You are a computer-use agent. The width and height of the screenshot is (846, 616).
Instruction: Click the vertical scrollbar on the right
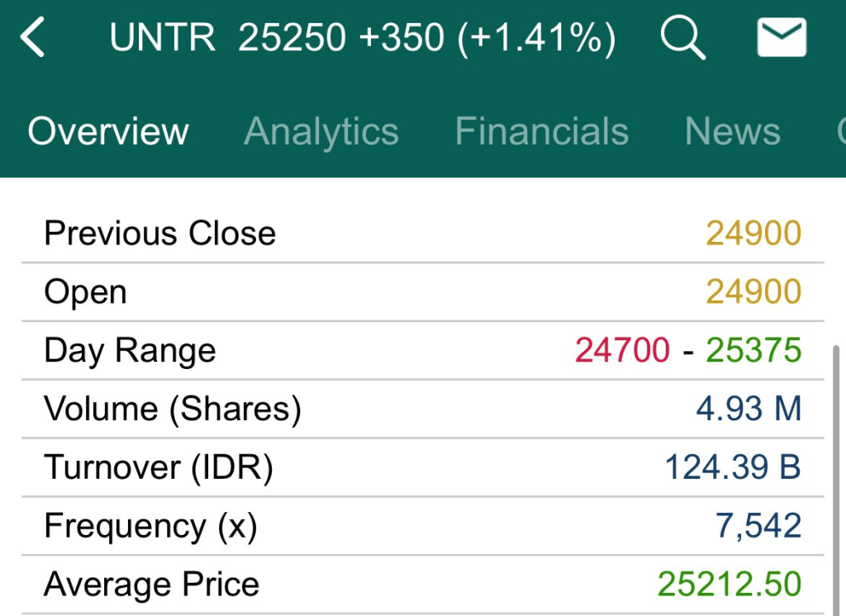(836, 479)
